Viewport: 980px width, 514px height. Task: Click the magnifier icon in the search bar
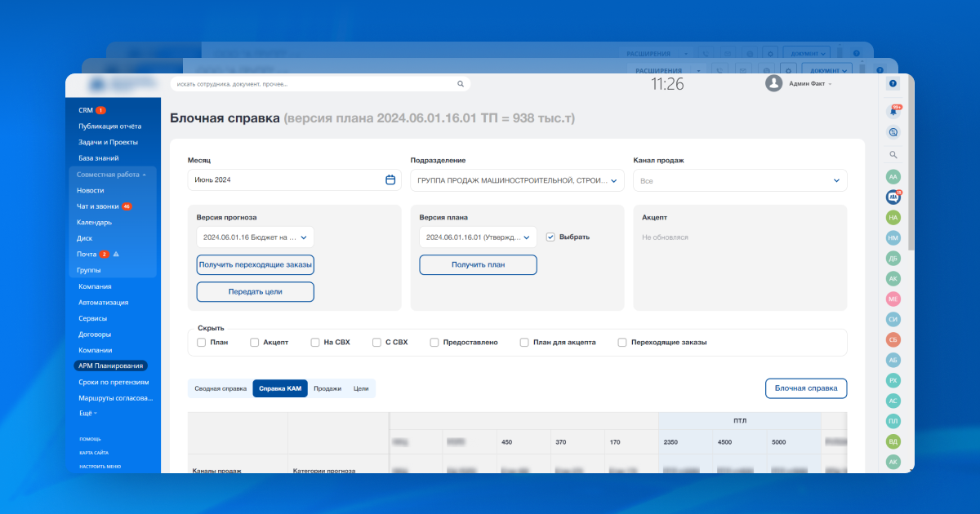pos(461,84)
